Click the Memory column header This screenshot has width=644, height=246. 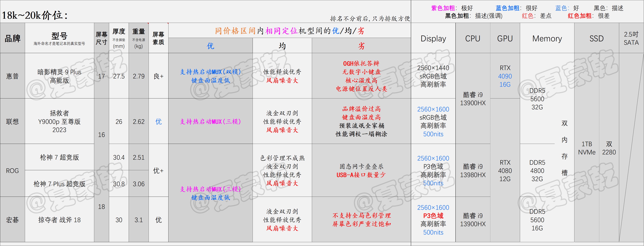(x=547, y=38)
